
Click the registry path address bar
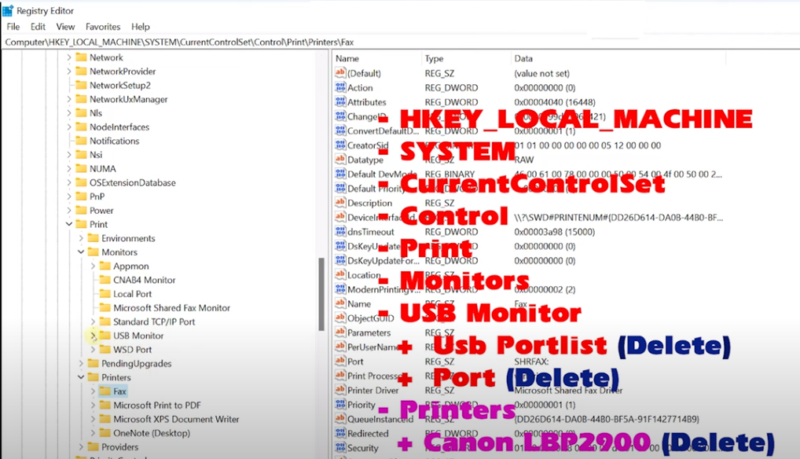point(400,42)
